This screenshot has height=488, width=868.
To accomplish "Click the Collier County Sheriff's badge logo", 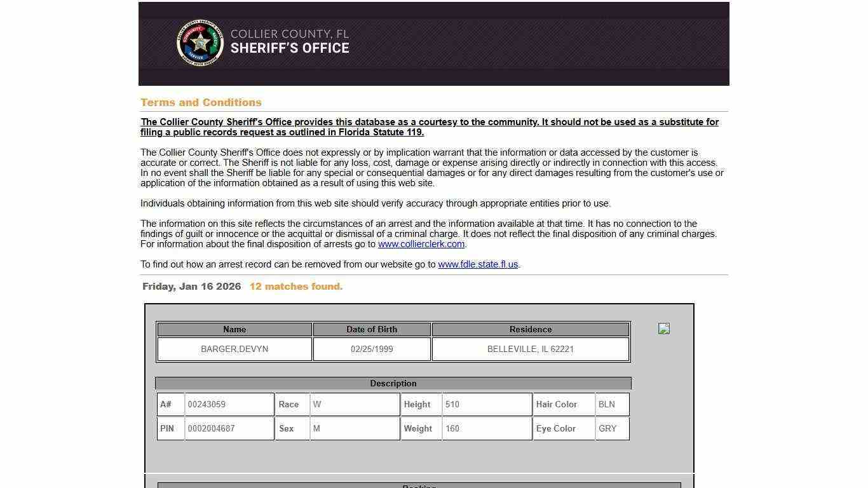I will tap(200, 43).
